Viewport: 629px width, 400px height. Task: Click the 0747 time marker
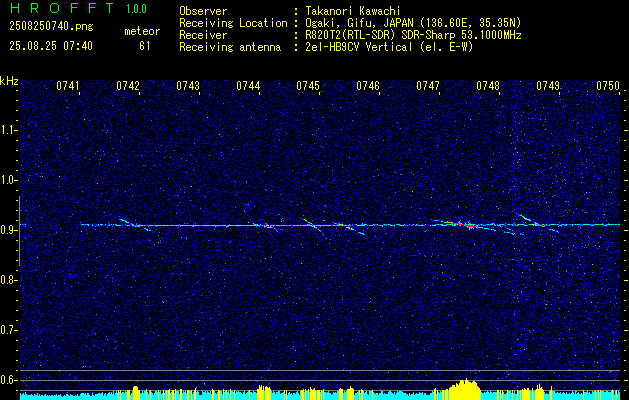click(x=428, y=85)
